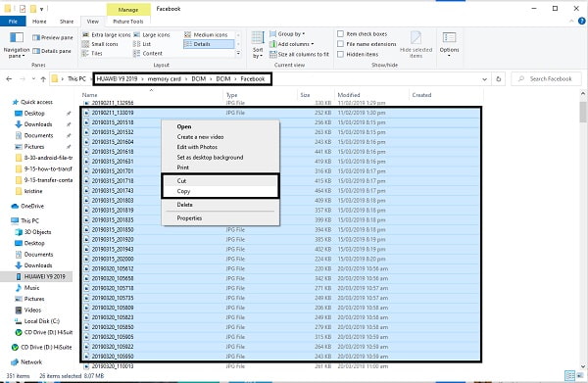Toggle the Preview pane
The image size is (588, 383).
point(53,37)
